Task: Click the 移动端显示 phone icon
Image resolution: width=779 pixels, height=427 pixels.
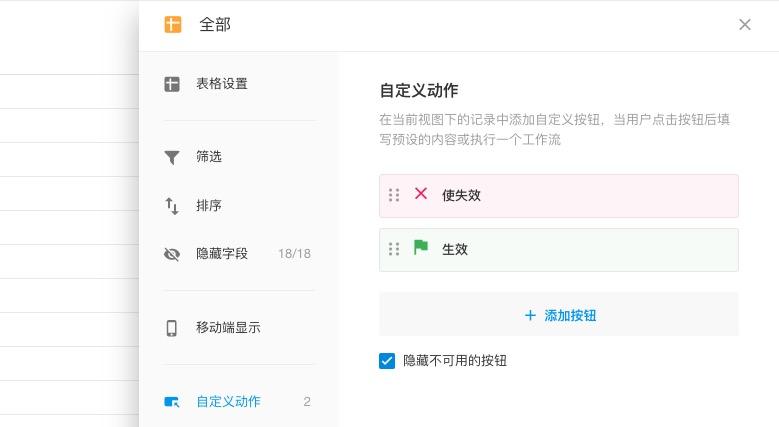Action: [x=172, y=328]
